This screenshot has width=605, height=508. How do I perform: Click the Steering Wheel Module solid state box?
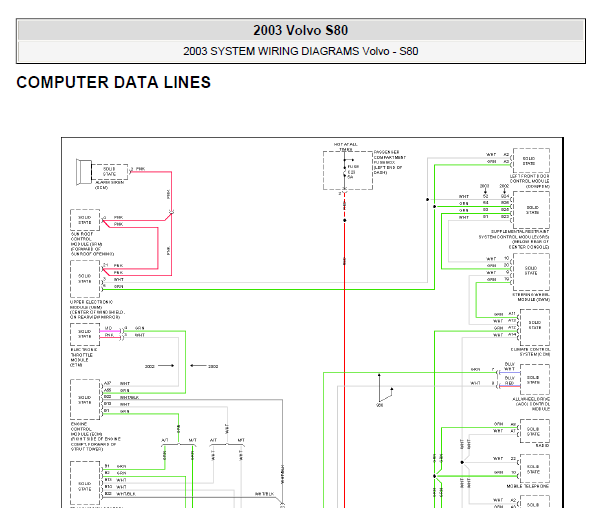coord(531,272)
